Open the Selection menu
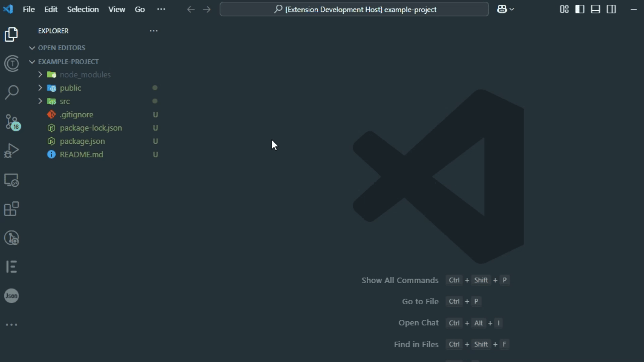 pos(83,9)
